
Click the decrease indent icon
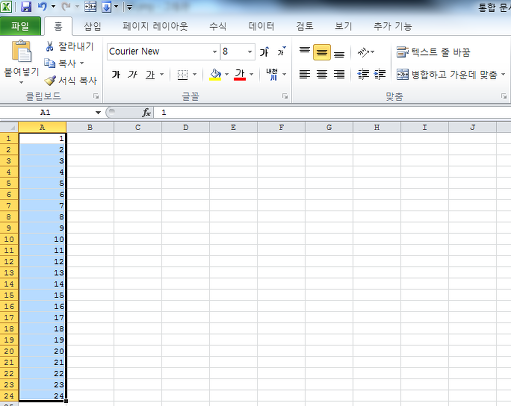click(363, 74)
